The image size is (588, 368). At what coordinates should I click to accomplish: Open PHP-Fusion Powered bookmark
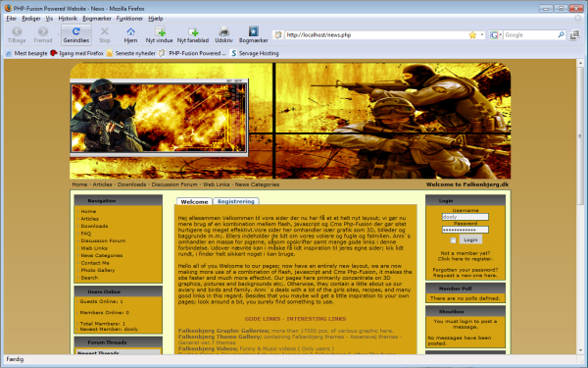click(x=192, y=53)
